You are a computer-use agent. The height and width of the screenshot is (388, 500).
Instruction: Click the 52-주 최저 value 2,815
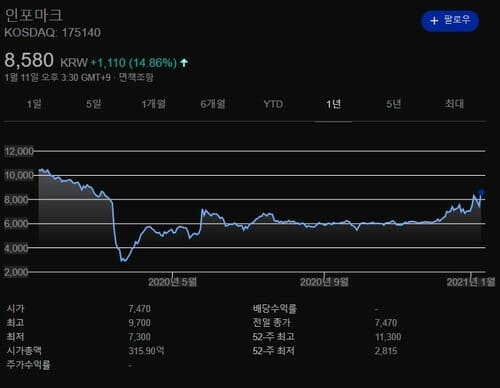386,351
